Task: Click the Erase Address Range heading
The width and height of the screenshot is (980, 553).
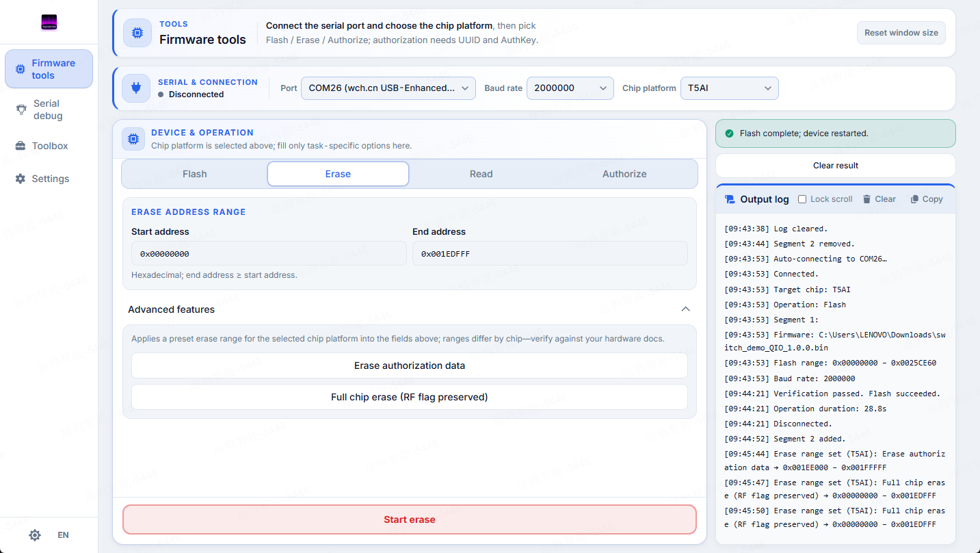Action: tap(189, 212)
